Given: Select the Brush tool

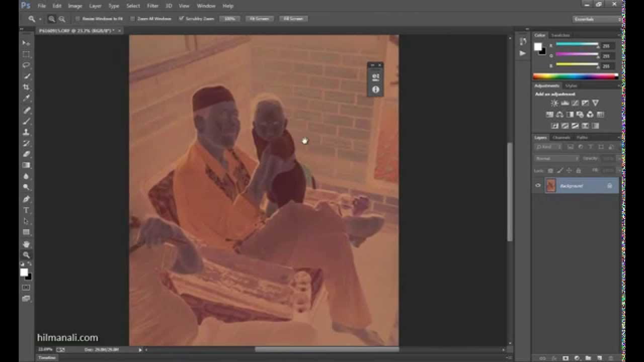Looking at the screenshot, I should pyautogui.click(x=26, y=122).
